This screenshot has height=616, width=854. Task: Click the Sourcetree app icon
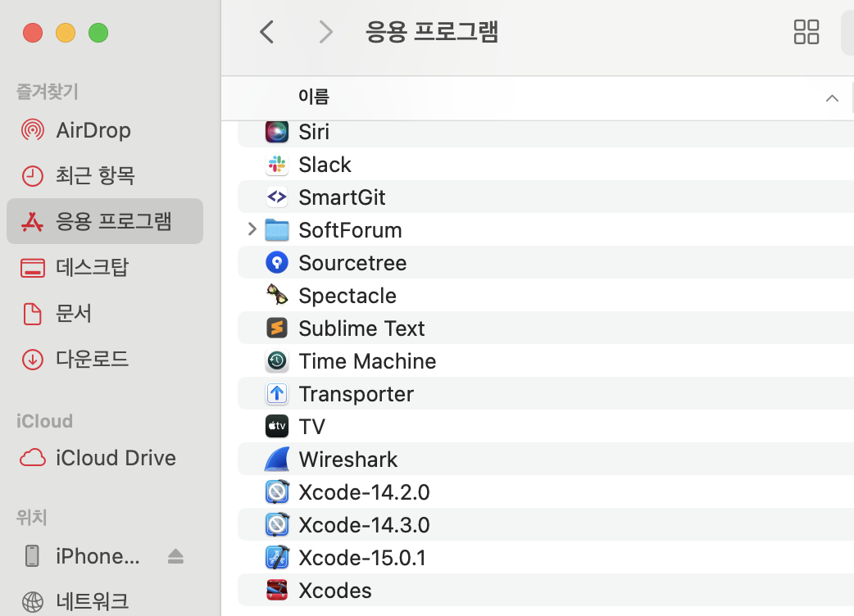277,263
